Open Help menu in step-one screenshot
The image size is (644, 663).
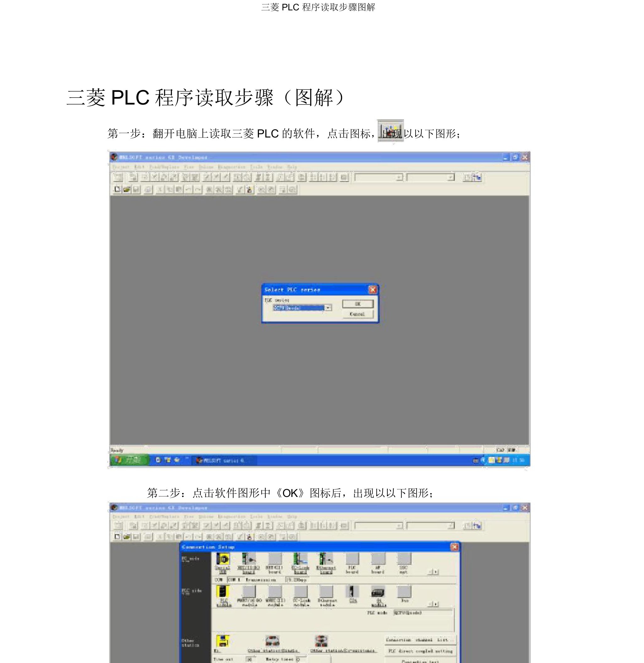pos(292,167)
